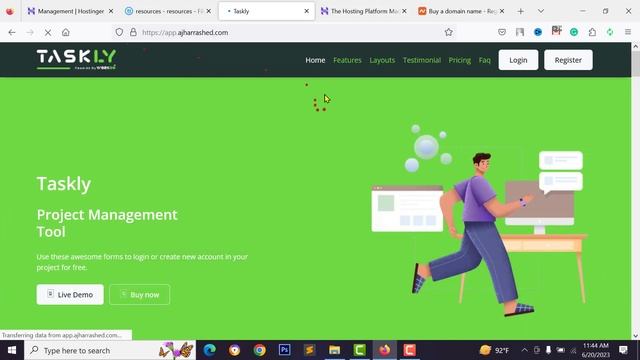The height and width of the screenshot is (360, 640).
Task: Open the Pricing nav link
Action: [x=460, y=60]
